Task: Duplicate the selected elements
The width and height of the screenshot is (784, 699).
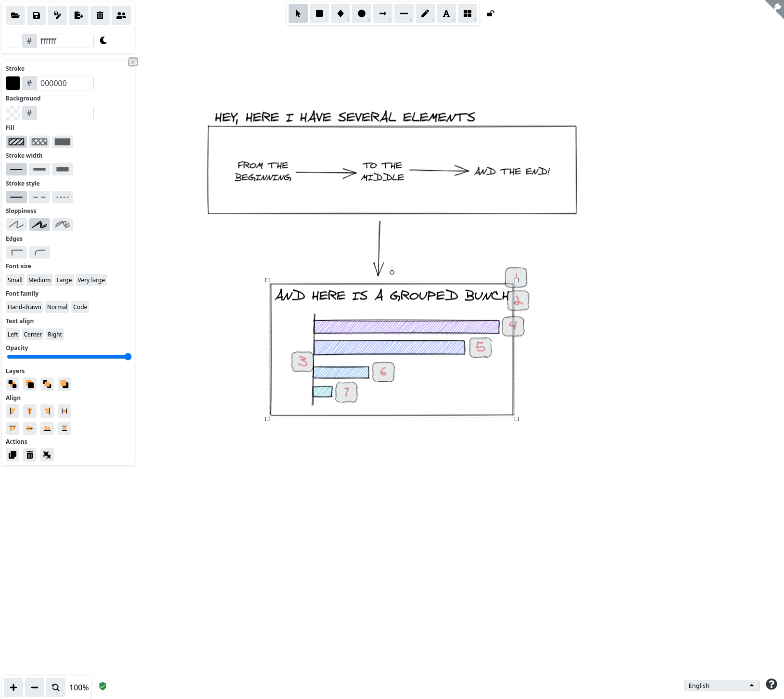Action: pyautogui.click(x=12, y=454)
